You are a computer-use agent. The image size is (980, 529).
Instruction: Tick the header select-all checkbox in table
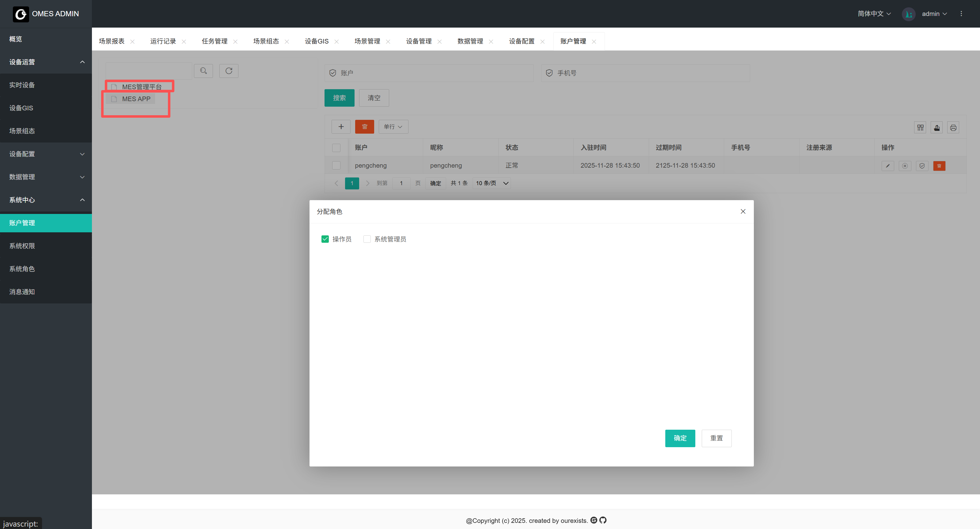click(x=336, y=148)
